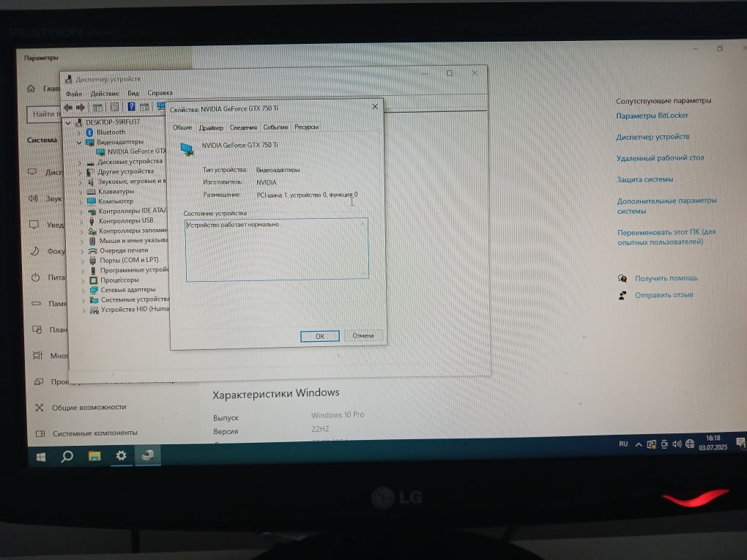
Task: Show hidden tray icons with the chevron
Action: click(x=639, y=445)
